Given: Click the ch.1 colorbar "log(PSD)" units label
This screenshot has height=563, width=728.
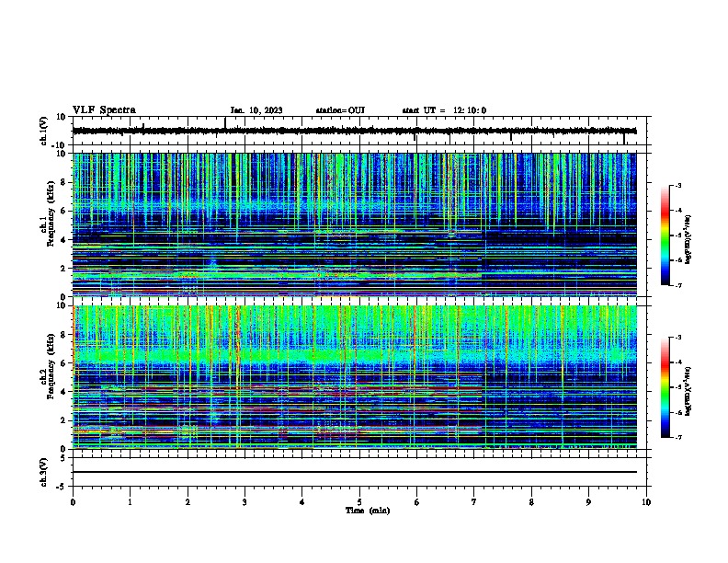Looking at the screenshot, I should (x=688, y=240).
